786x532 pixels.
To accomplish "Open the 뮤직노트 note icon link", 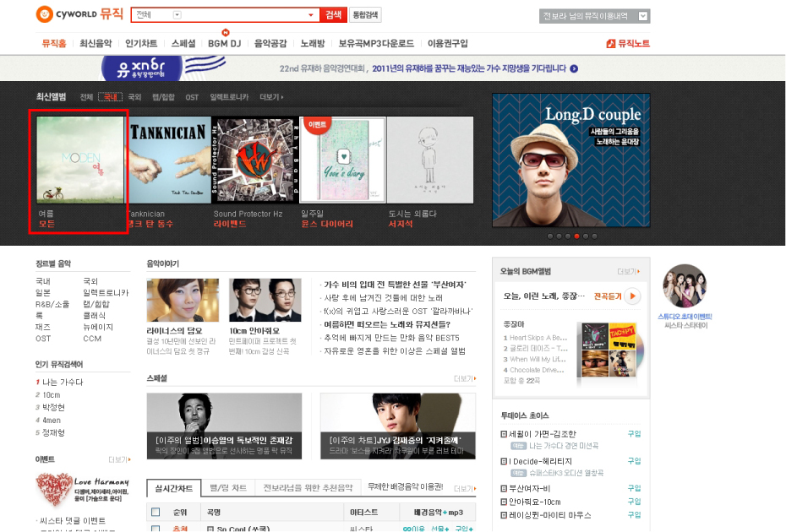I will [x=610, y=44].
